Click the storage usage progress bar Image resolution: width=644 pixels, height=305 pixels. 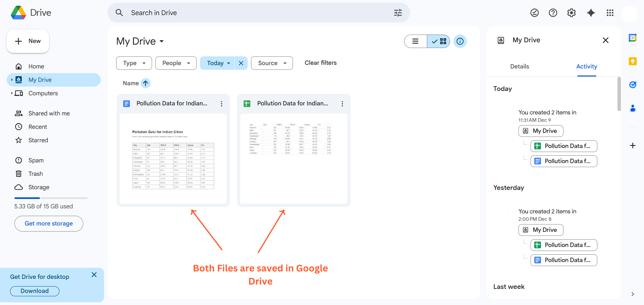51,198
